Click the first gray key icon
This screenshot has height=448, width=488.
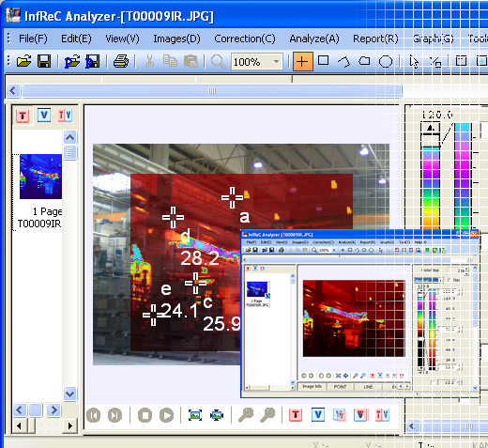click(x=246, y=415)
